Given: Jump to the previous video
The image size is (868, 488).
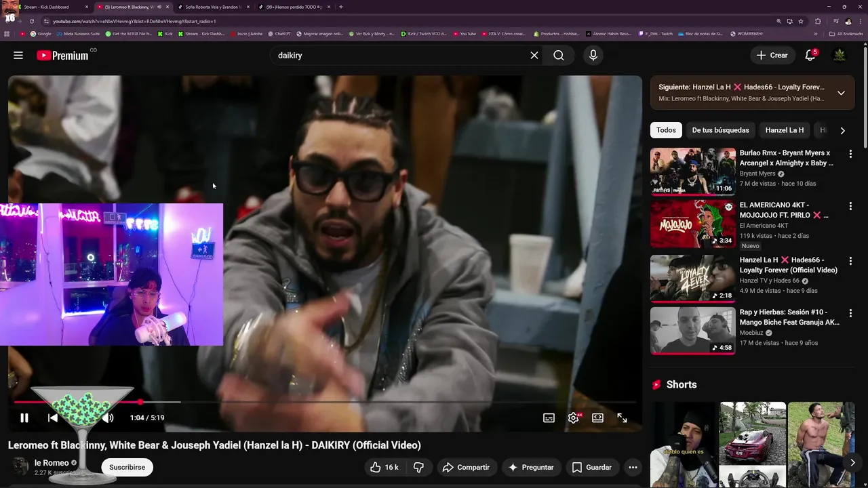Looking at the screenshot, I should (x=53, y=418).
